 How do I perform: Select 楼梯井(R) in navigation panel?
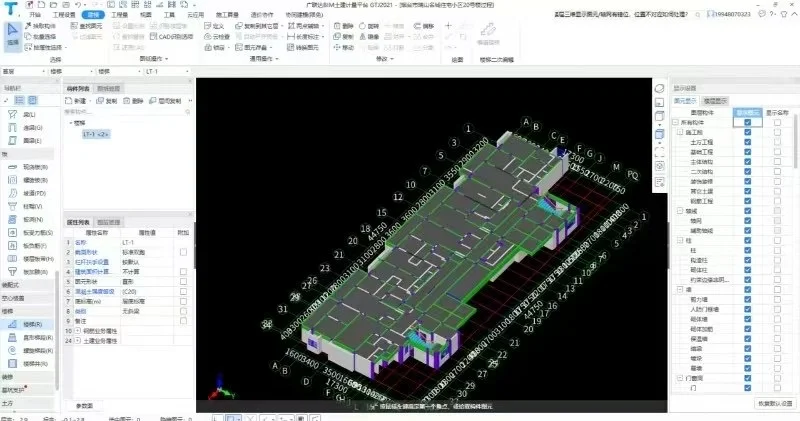pos(29,364)
